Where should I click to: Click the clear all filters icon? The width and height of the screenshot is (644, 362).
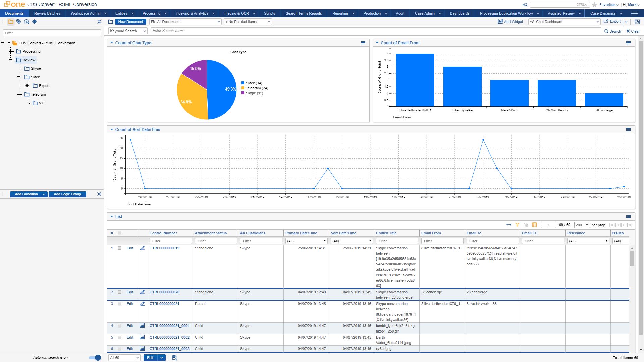tap(526, 225)
